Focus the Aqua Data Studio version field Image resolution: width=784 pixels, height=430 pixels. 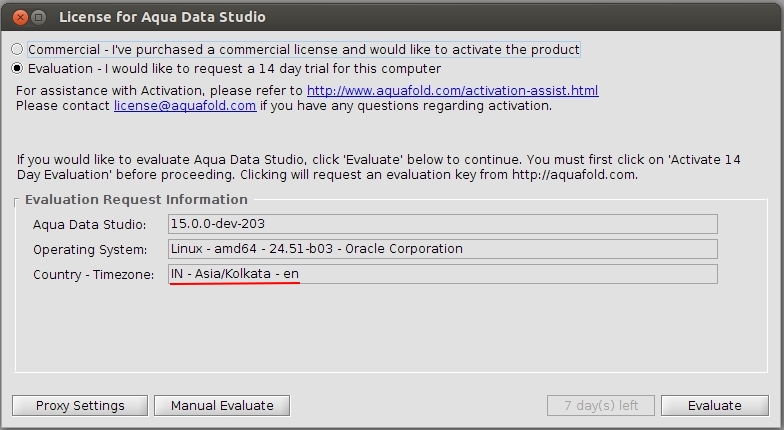tap(442, 224)
